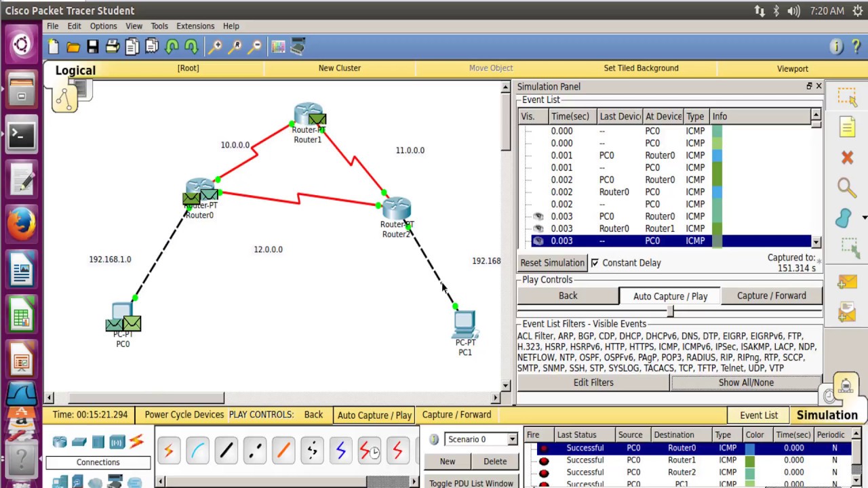Open the Edit menu
Viewport: 868px width, 488px height.
point(74,26)
